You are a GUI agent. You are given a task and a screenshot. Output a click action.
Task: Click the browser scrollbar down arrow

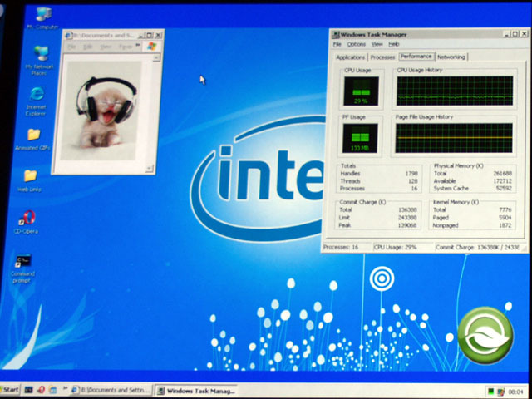[x=150, y=169]
